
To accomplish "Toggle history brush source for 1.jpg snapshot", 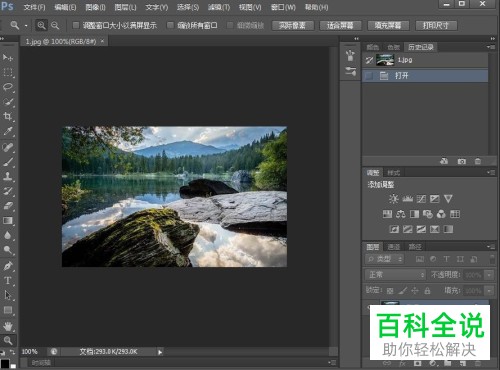I will [369, 60].
